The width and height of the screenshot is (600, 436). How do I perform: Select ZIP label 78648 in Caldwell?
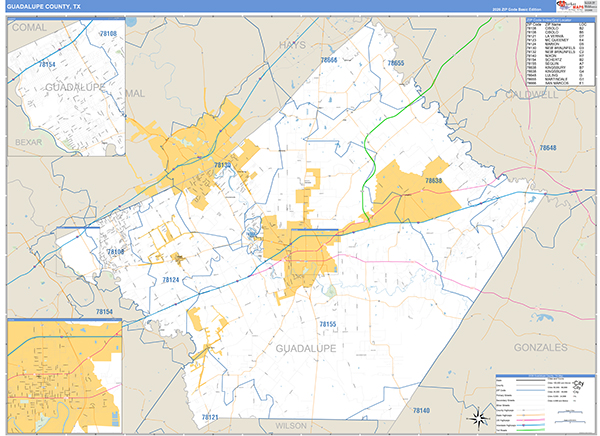click(548, 148)
